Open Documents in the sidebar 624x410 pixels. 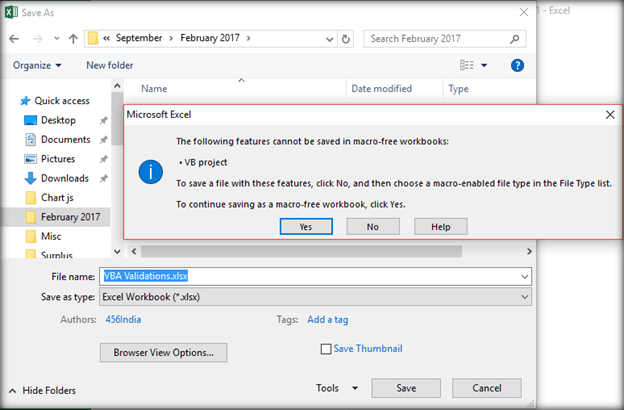pos(66,139)
